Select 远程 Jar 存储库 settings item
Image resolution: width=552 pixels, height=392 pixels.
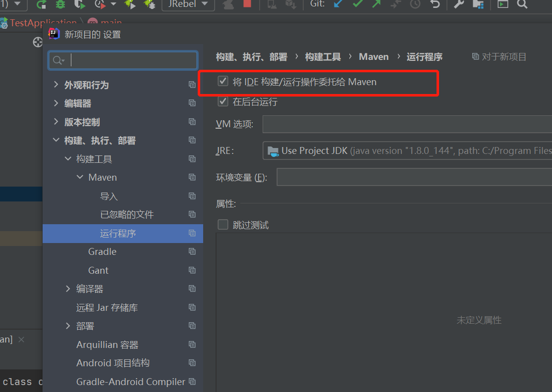click(x=107, y=308)
